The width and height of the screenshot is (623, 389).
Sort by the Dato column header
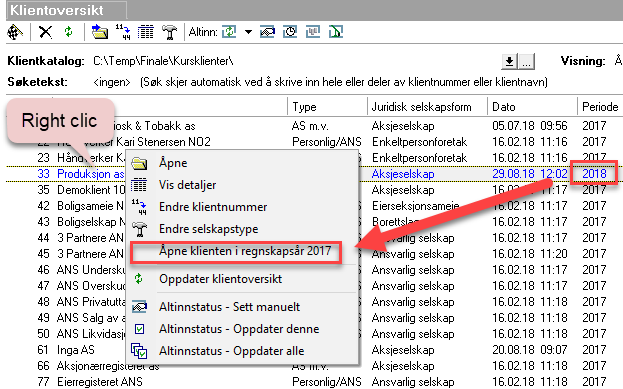point(532,107)
